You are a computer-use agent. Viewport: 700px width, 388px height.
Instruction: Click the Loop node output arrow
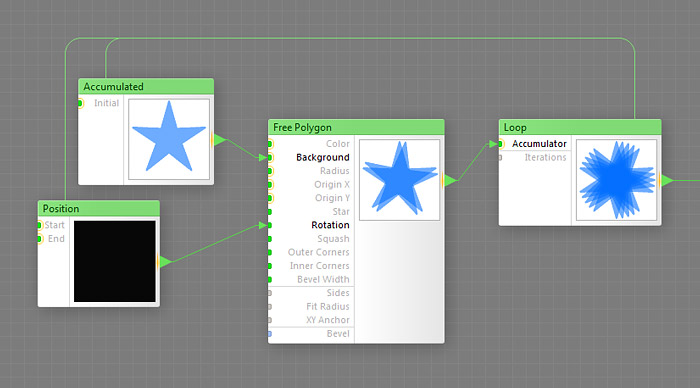(667, 180)
